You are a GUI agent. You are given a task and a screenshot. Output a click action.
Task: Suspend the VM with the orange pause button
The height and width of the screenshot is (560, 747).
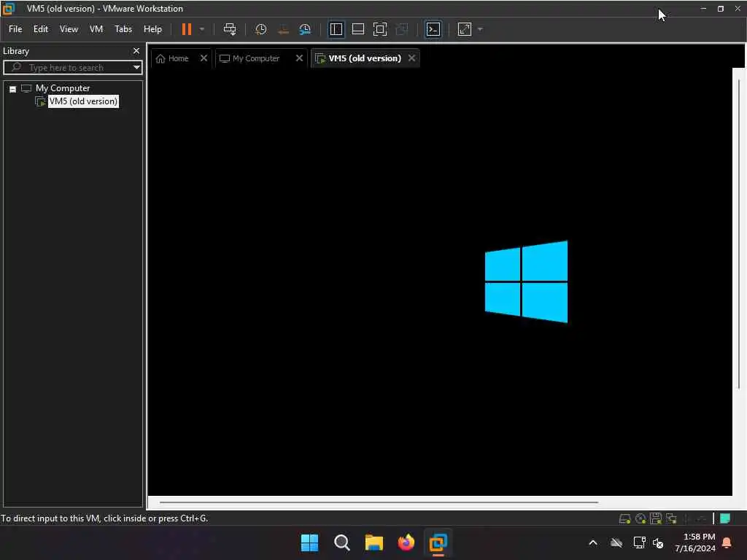(186, 29)
